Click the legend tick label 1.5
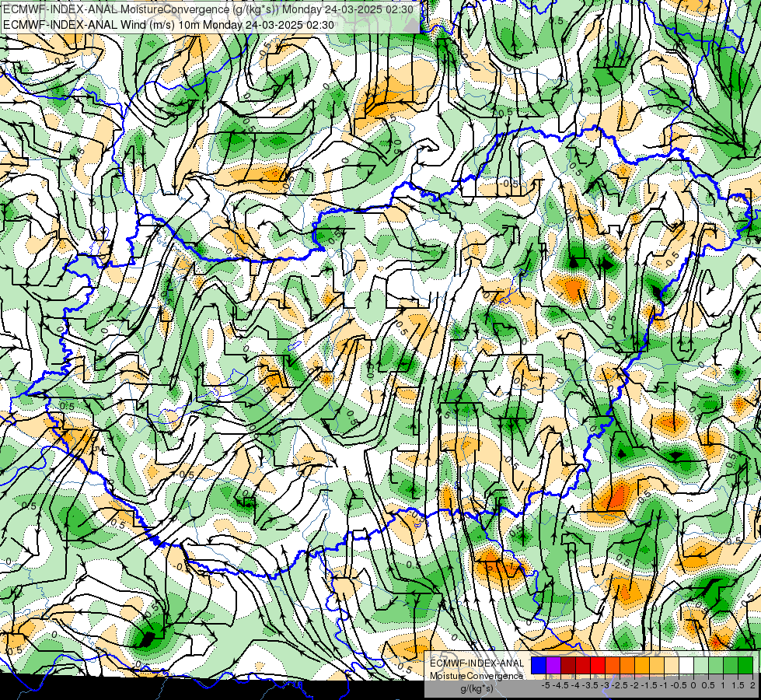The width and height of the screenshot is (761, 700). coord(738,685)
